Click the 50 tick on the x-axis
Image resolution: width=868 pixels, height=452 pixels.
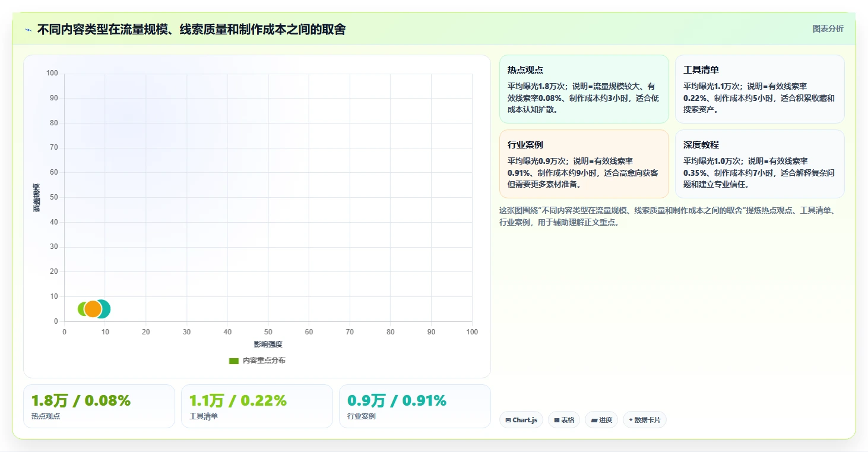[x=268, y=332]
